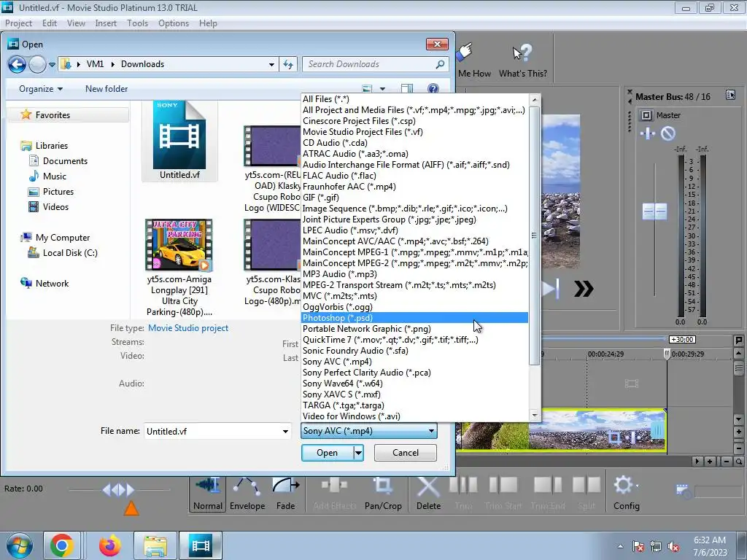Open the Options menu
This screenshot has width=747, height=560.
pyautogui.click(x=174, y=23)
